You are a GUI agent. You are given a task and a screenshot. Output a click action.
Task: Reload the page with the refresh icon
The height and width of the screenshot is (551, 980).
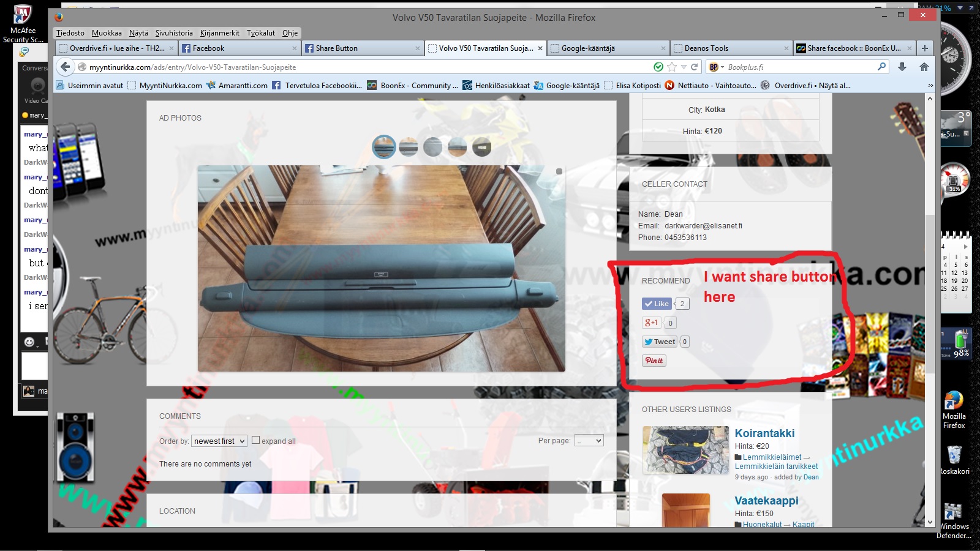pos(695,67)
